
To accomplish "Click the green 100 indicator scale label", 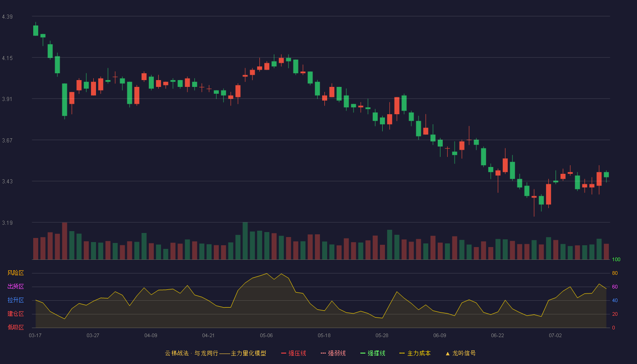I will (616, 260).
